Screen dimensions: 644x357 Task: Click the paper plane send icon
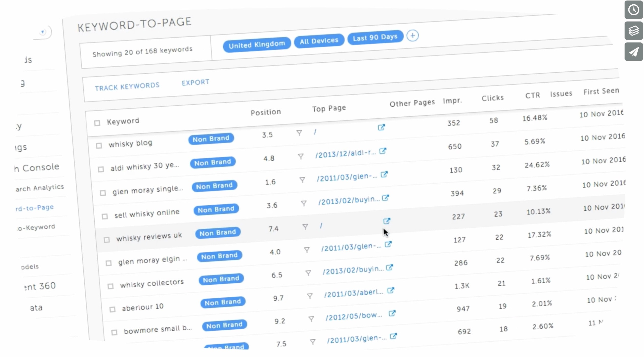[633, 52]
